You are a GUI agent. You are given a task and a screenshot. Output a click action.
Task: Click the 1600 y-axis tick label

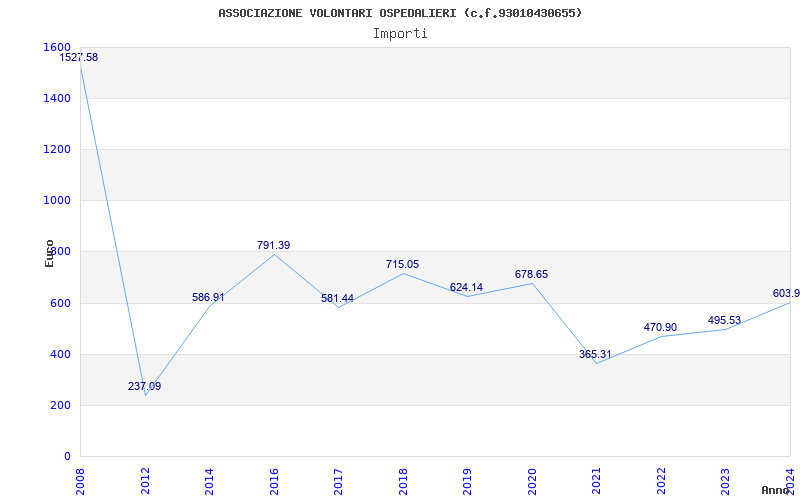coord(57,47)
